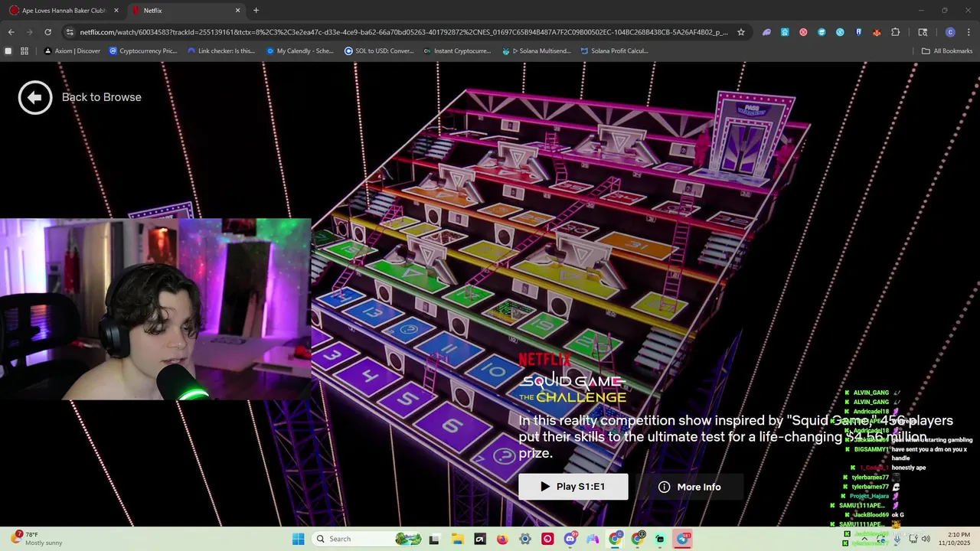Screen dimensions: 980x551
Task: Open Firefox from the taskbar
Action: click(502, 539)
